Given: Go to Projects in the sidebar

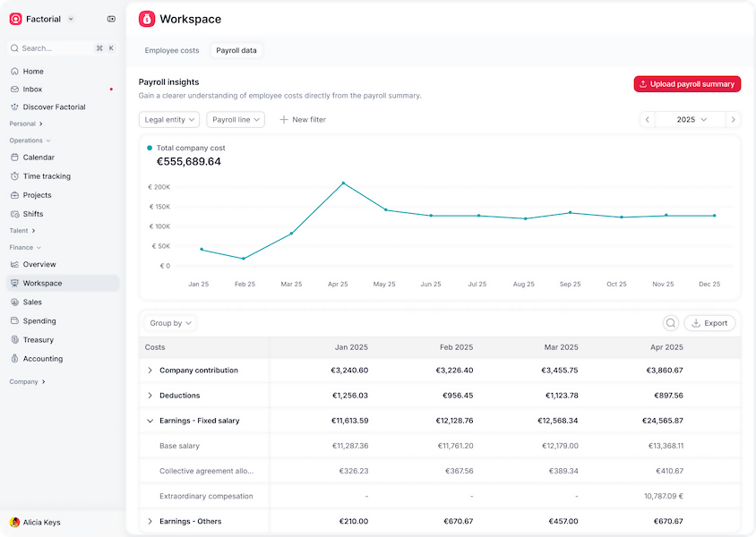Looking at the screenshot, I should click(37, 195).
